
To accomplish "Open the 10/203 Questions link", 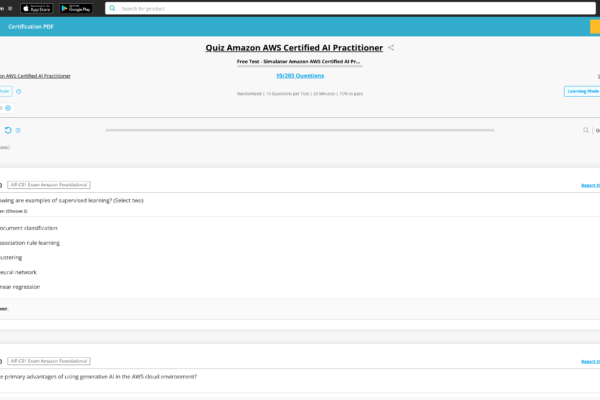I will 300,76.
